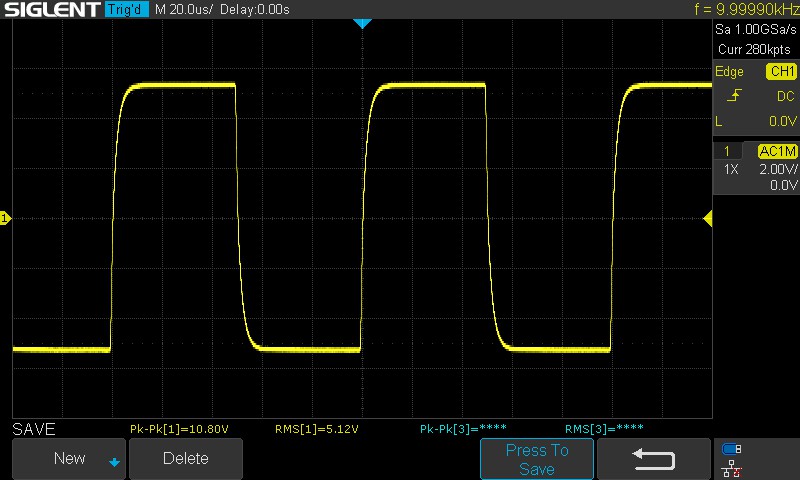Click the LAN network status icon
This screenshot has width=800, height=480.
(x=732, y=468)
